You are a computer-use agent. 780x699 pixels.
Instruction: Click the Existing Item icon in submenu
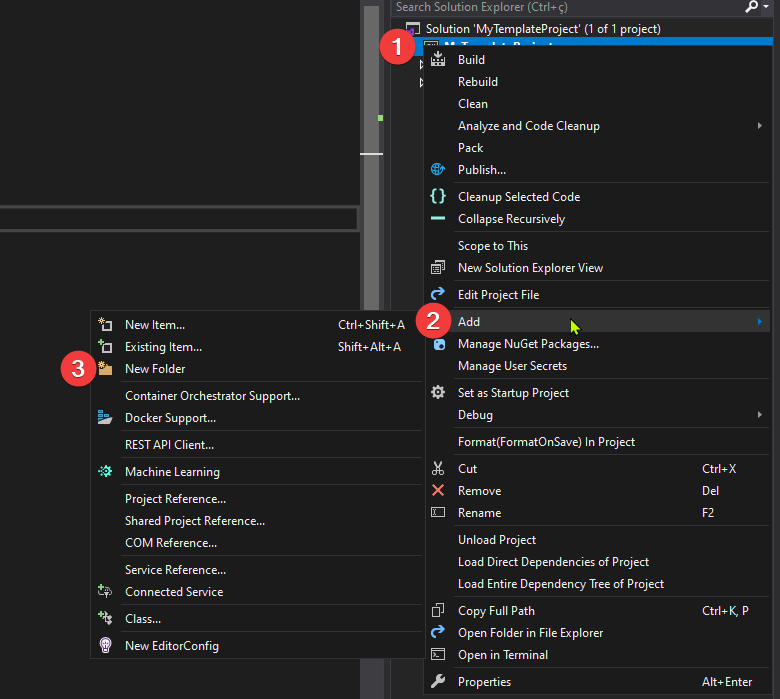coord(105,346)
